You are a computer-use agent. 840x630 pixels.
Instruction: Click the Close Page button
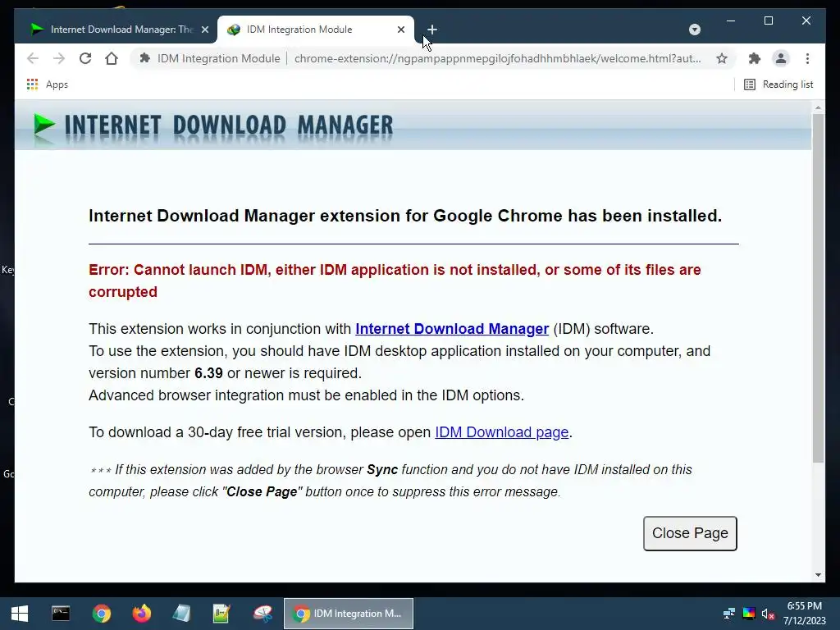[690, 533]
